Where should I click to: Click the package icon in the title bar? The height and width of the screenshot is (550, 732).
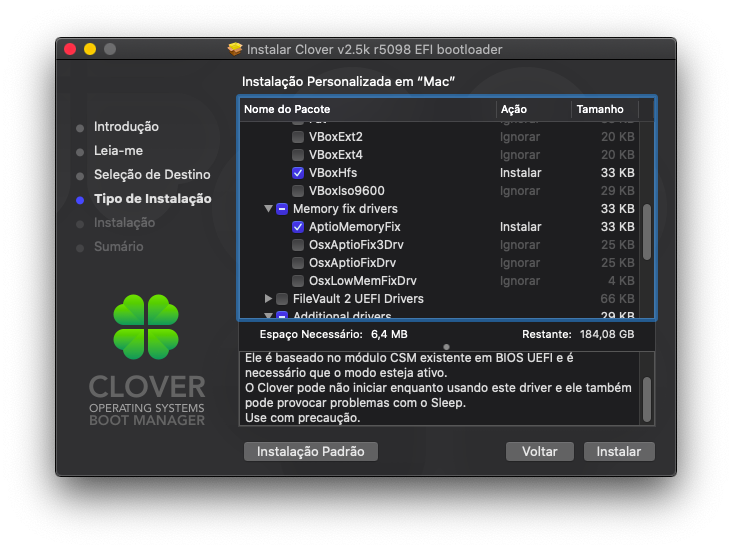click(x=235, y=49)
